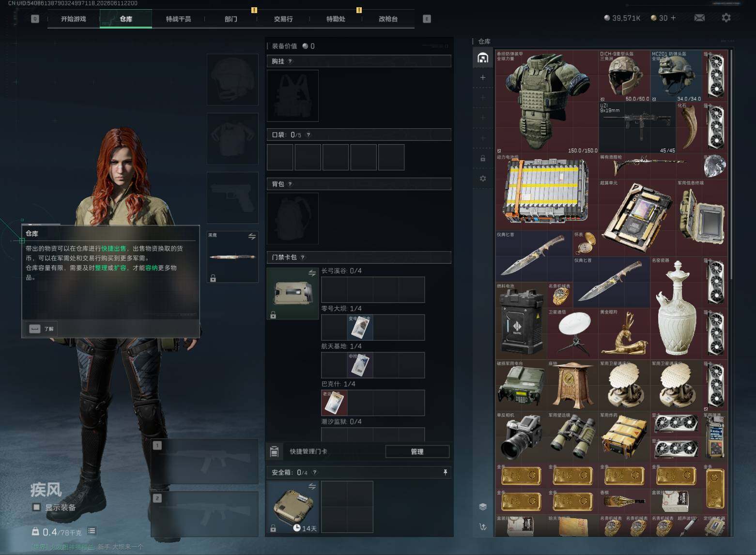The image size is (756, 555).
Task: Click the stack items layers icon
Action: click(483, 507)
